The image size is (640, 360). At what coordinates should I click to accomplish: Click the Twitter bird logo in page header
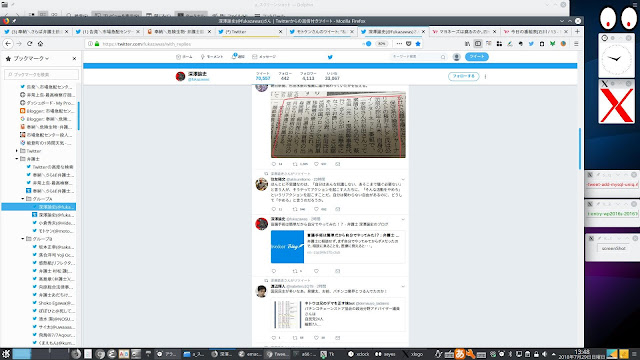coord(330,57)
